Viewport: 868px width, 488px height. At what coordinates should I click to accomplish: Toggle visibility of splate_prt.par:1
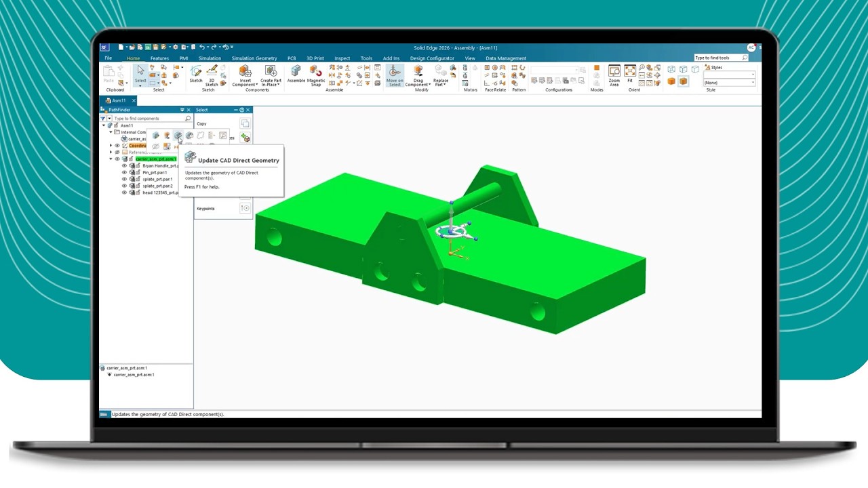[x=124, y=179]
